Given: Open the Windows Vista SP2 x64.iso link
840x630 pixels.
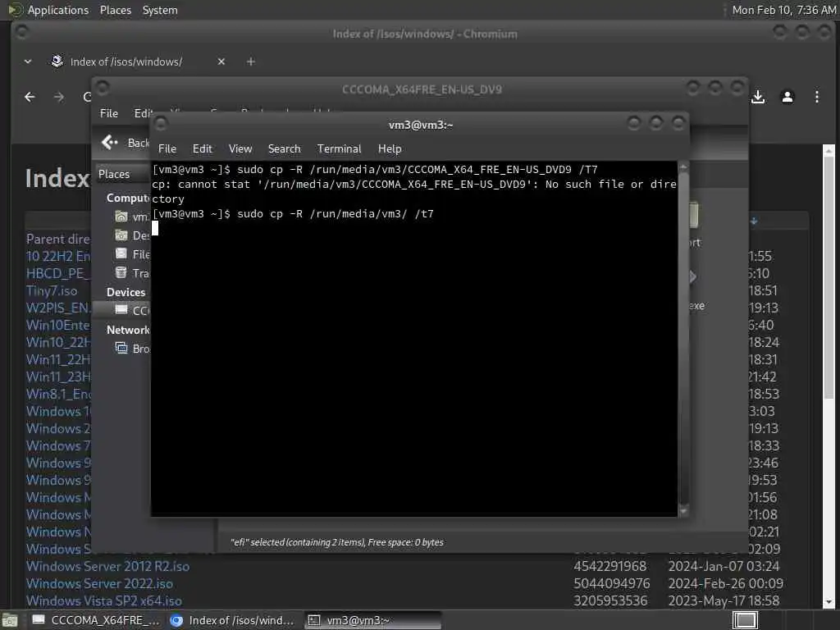Looking at the screenshot, I should [104, 600].
